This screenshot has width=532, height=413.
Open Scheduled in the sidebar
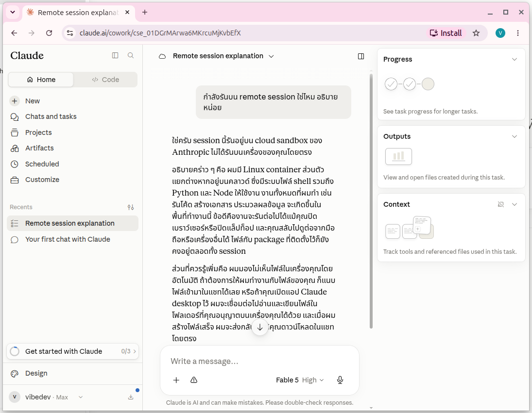42,164
